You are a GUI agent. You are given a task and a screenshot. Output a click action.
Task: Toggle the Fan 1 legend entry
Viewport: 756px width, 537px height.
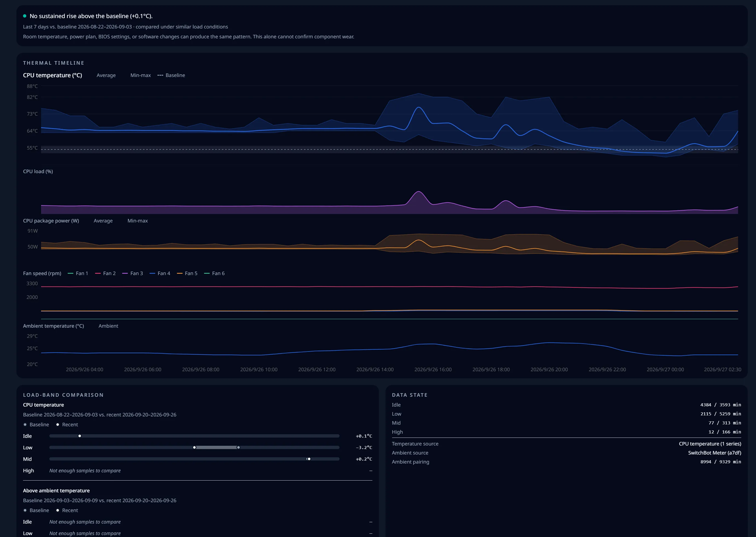point(78,273)
